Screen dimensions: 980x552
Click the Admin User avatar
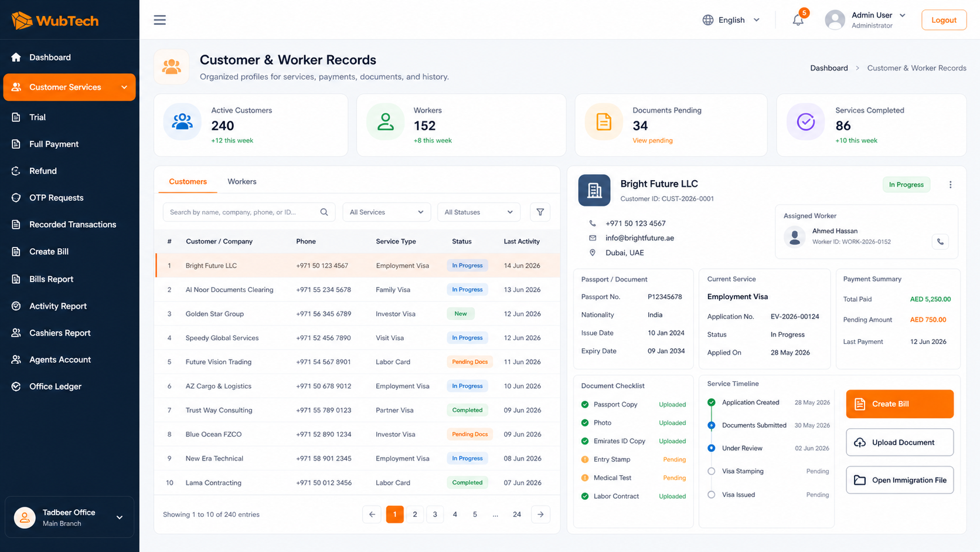coord(835,20)
